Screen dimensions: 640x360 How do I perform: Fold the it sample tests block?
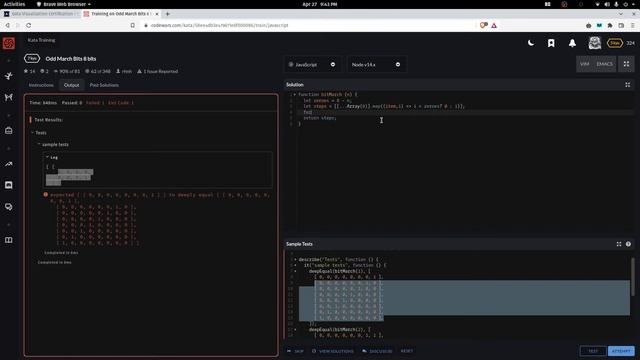pyautogui.click(x=296, y=265)
